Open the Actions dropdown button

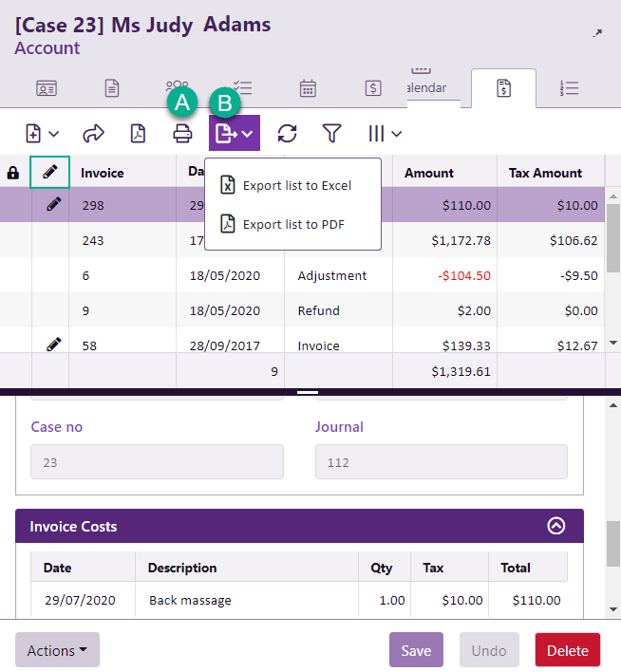(57, 650)
